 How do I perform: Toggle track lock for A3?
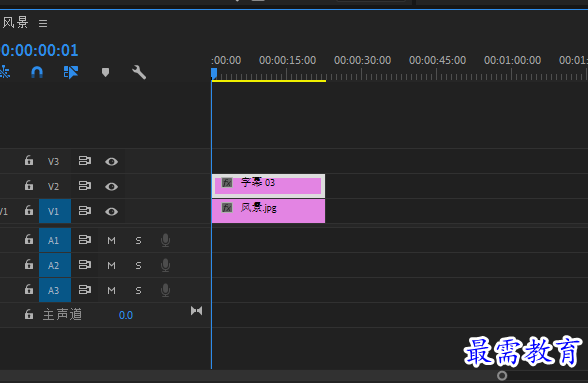[x=29, y=289]
